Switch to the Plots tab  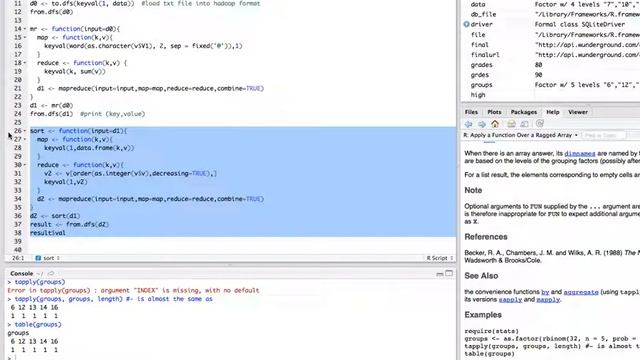(494, 112)
